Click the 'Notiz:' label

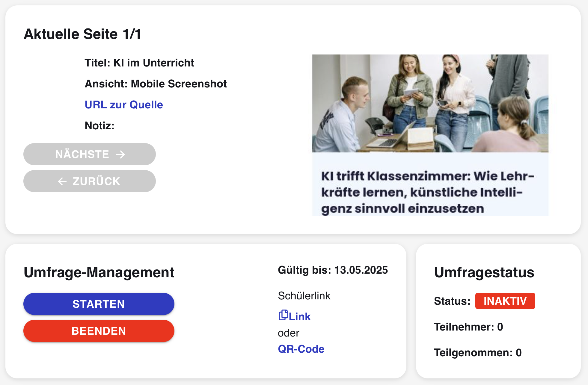click(x=99, y=126)
